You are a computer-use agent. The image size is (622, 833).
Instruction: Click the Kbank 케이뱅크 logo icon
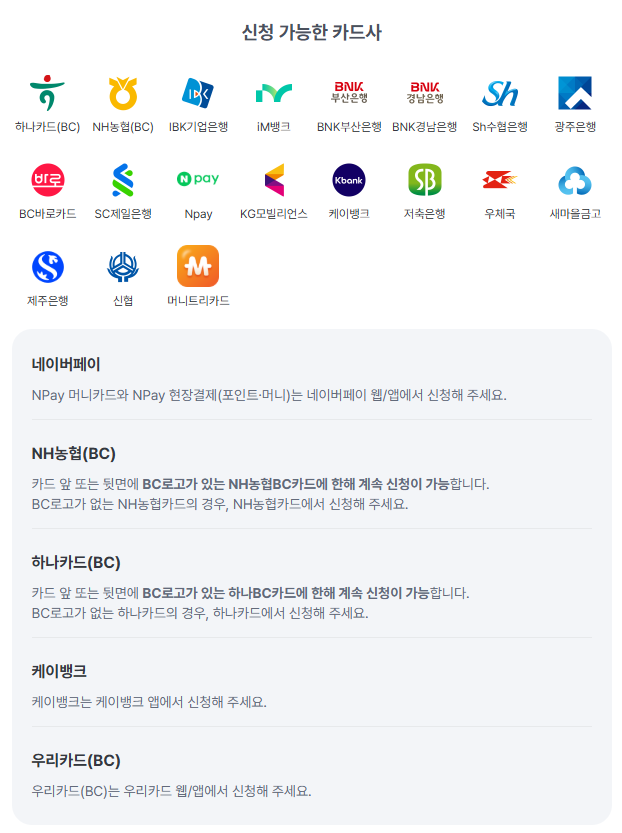349,180
